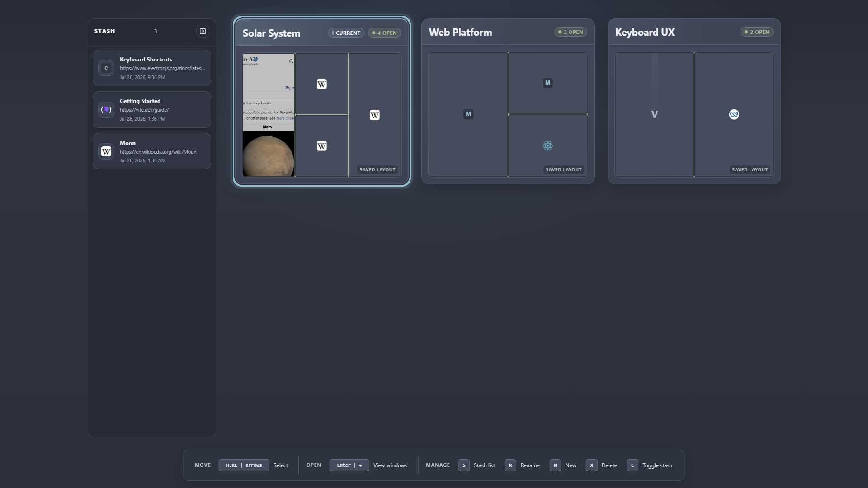
Task: Click the React icon tile in Web Platform
Action: coord(548,145)
